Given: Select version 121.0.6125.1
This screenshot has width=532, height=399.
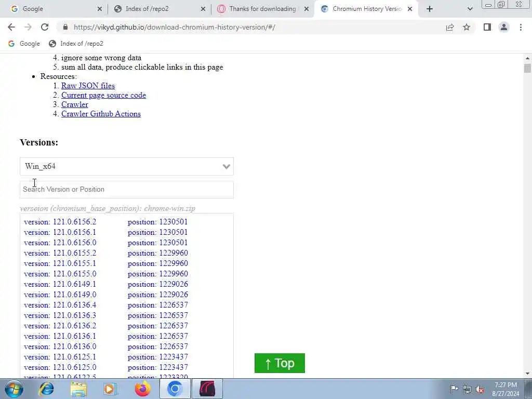Looking at the screenshot, I should (x=60, y=357).
